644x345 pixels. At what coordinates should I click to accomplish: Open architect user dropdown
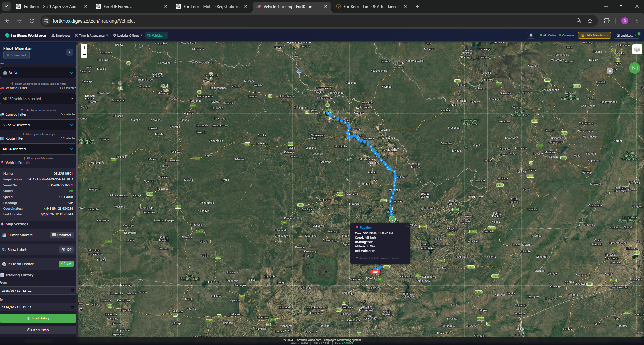coord(627,35)
